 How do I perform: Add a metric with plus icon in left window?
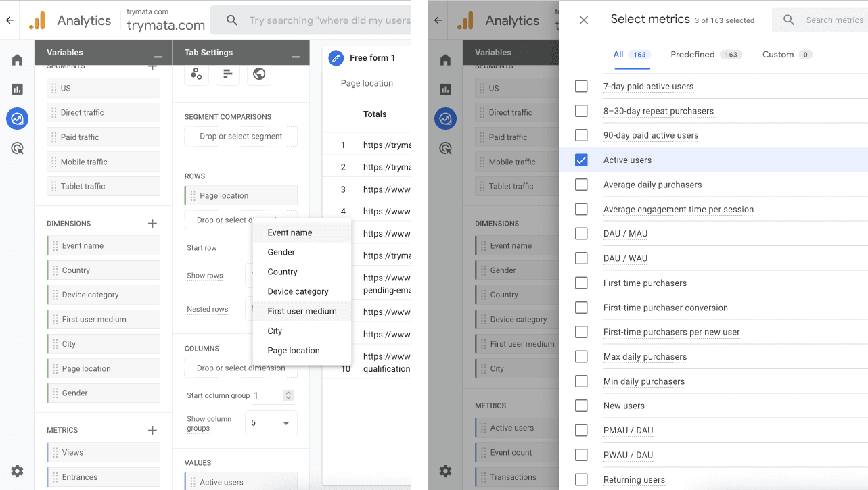click(x=152, y=430)
